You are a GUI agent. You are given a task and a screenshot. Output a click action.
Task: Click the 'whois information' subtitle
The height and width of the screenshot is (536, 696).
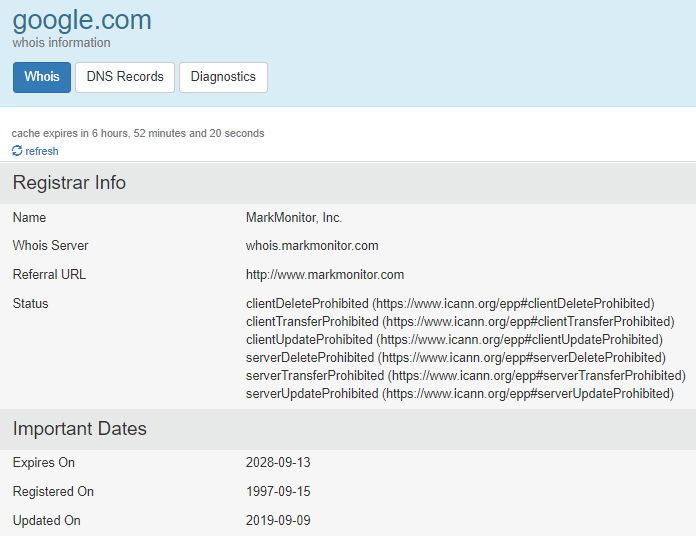coord(61,43)
